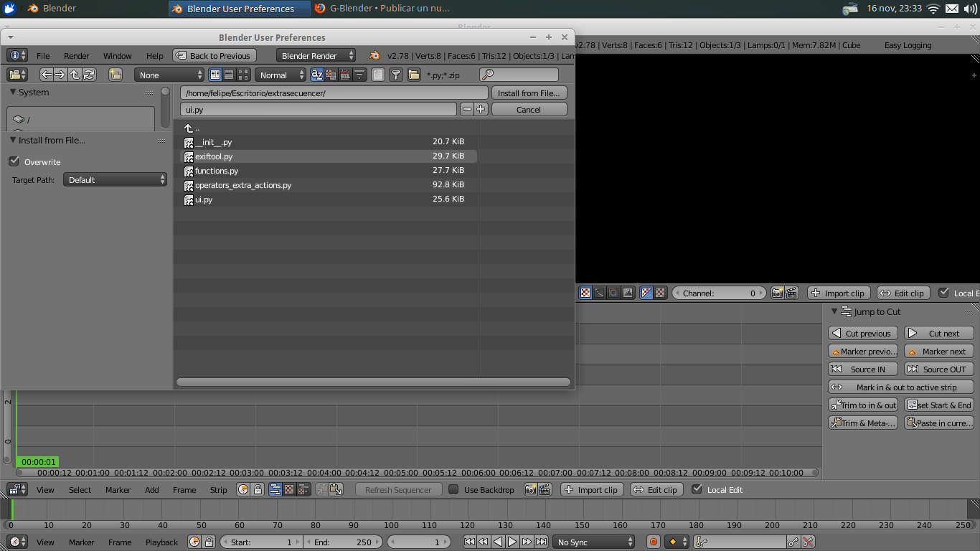Open Target Path dropdown set to Default
This screenshot has width=980, height=551.
point(116,179)
